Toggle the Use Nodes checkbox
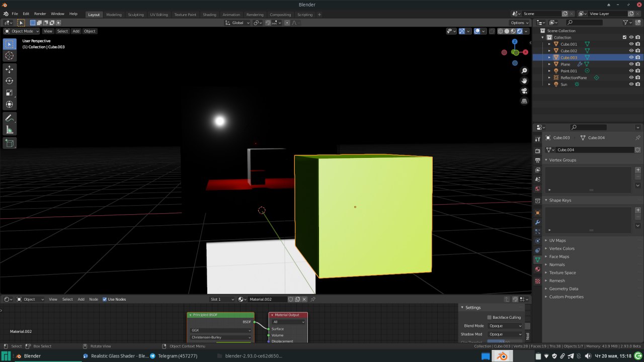This screenshot has height=362, width=644. coord(105,300)
